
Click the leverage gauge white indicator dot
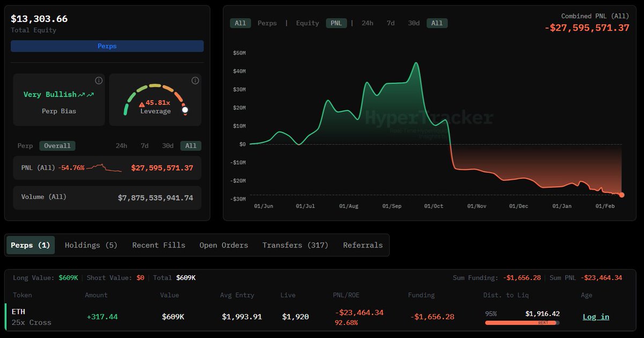tap(185, 110)
